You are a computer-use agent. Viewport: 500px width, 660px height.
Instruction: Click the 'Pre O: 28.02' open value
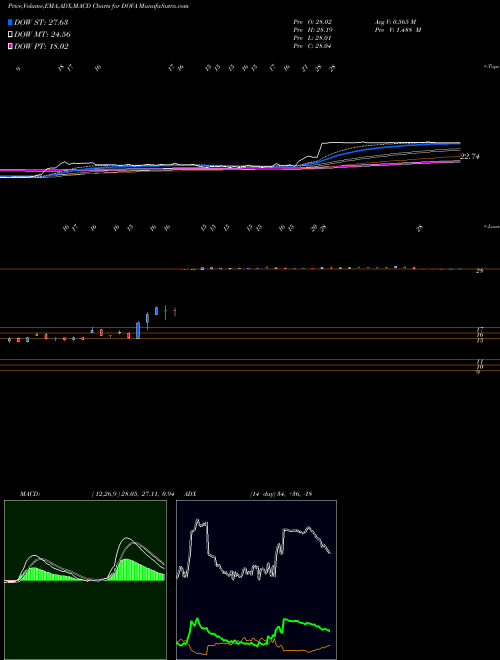pos(313,21)
